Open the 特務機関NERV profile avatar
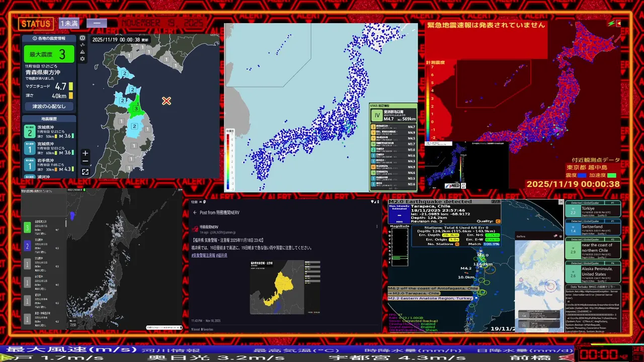Screen dimensions: 644x362 [x=195, y=228]
